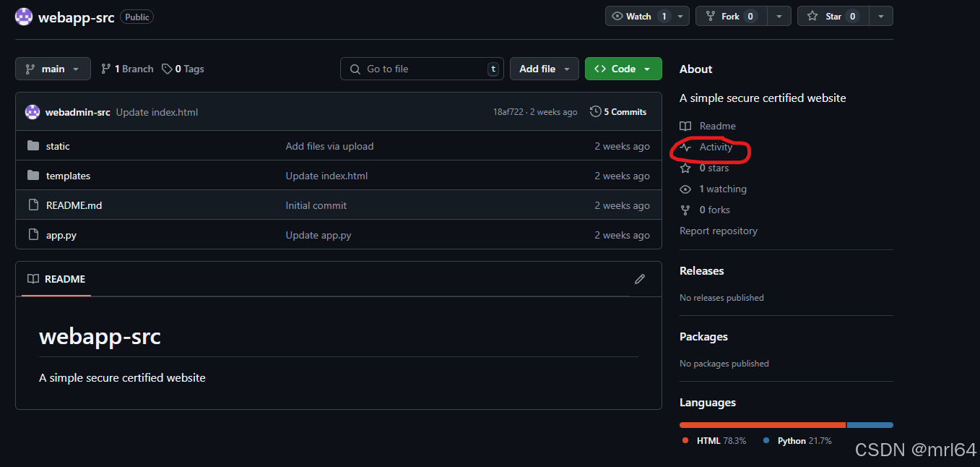
Task: Click the static folder icon
Action: tap(33, 146)
